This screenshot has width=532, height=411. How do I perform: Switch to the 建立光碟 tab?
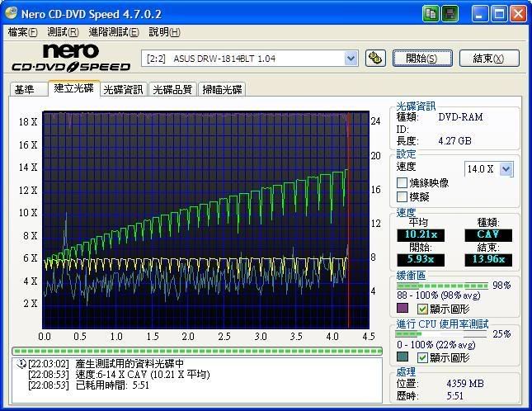[74, 88]
